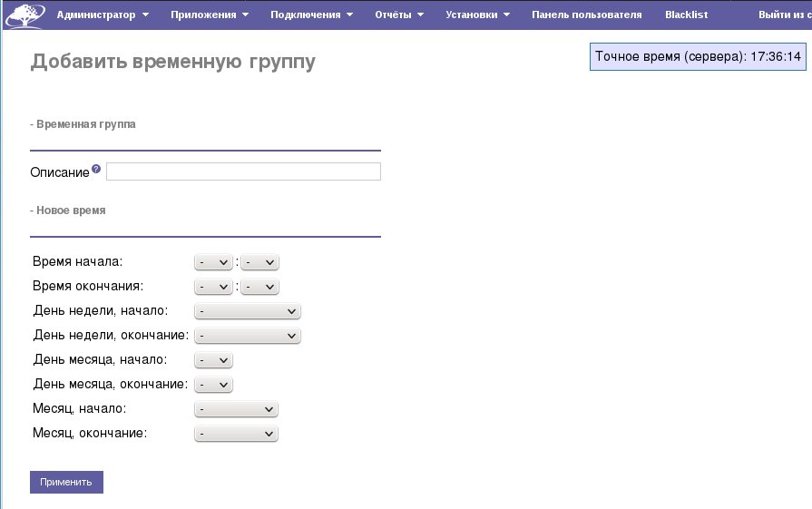Go to Панель пользователя
This screenshot has height=509, width=812.
[x=586, y=15]
